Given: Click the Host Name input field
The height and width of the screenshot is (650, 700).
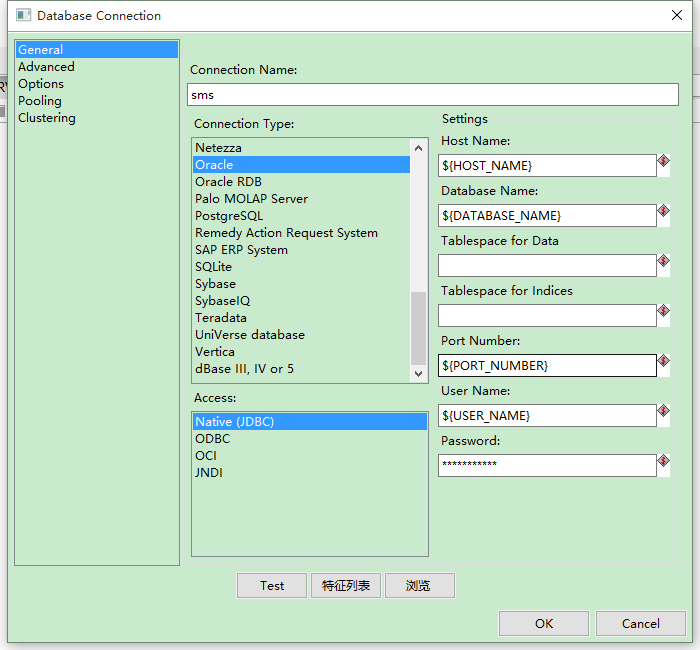Looking at the screenshot, I should coord(547,166).
